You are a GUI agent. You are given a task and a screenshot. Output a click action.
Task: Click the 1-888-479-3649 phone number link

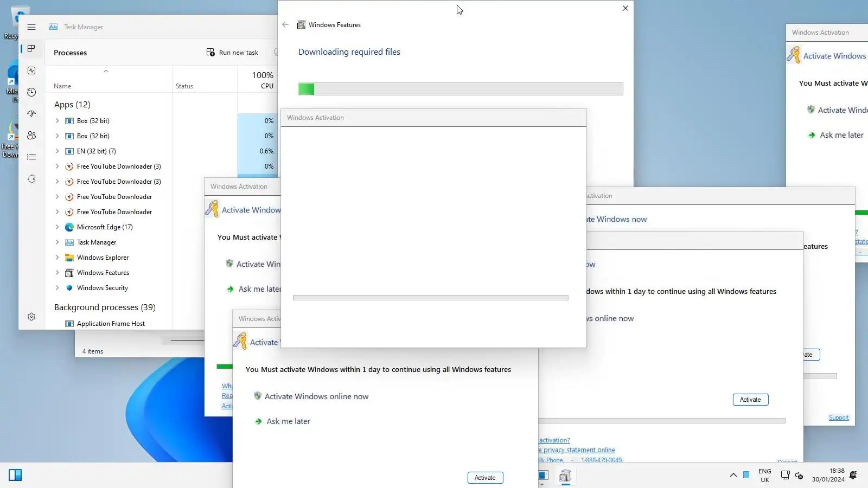tap(602, 460)
